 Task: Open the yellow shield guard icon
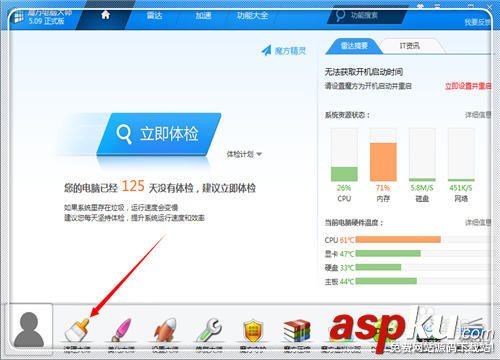(x=253, y=330)
